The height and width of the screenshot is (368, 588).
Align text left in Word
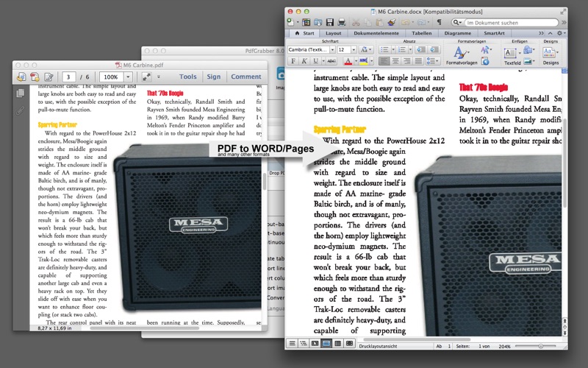click(x=384, y=61)
